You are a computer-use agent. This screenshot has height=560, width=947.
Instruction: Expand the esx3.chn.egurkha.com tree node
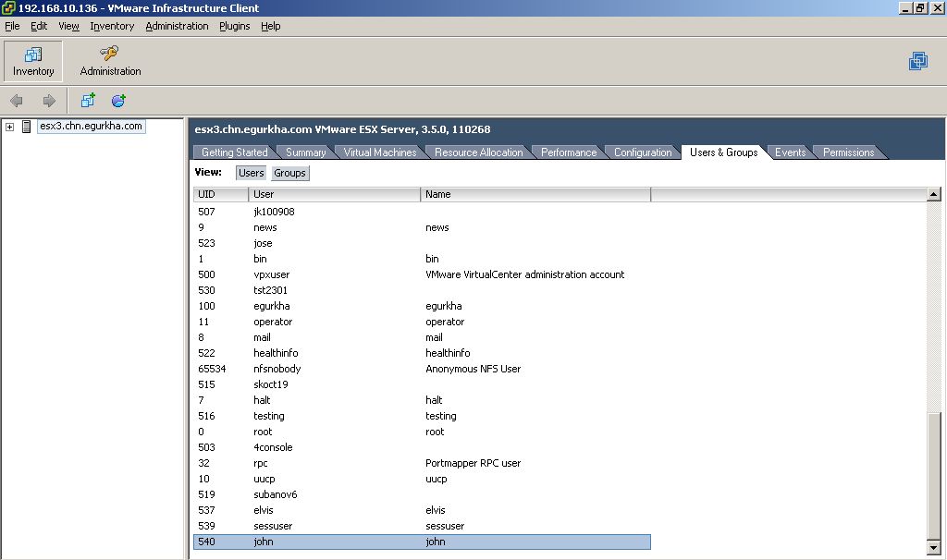pos(9,127)
